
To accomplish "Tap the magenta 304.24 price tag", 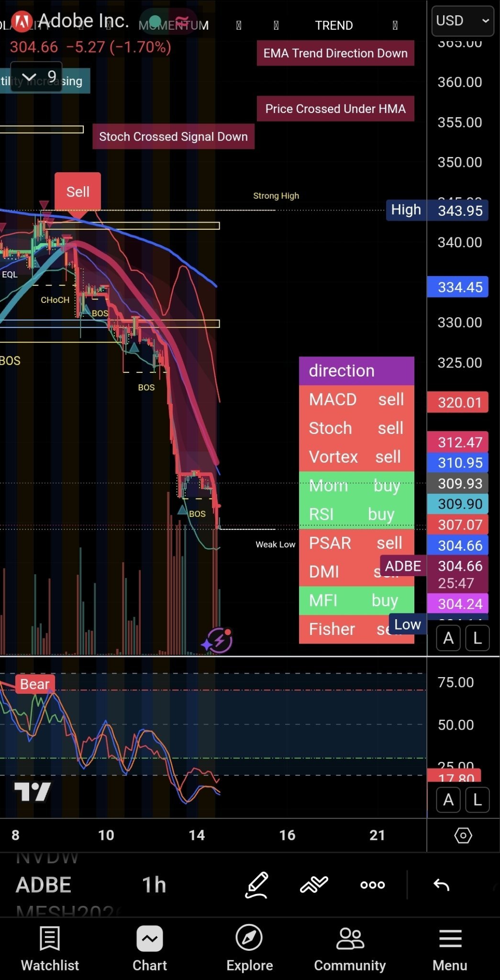I will [457, 604].
